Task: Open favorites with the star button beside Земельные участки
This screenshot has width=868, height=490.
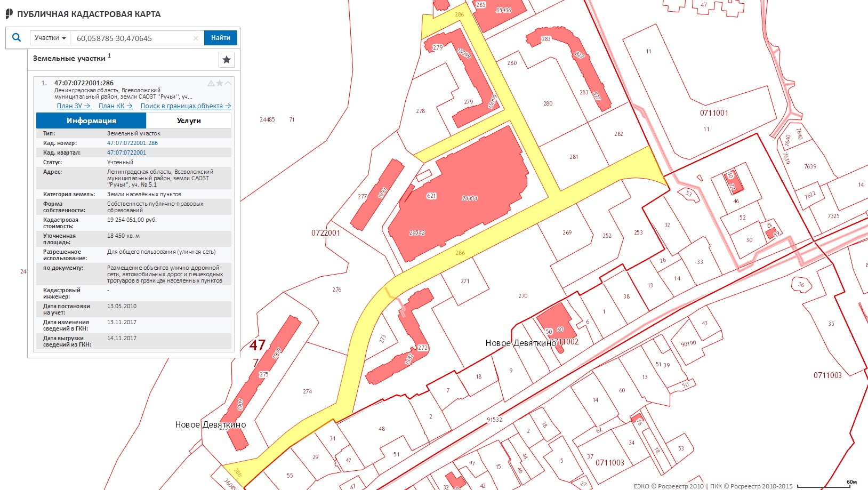Action: (227, 59)
